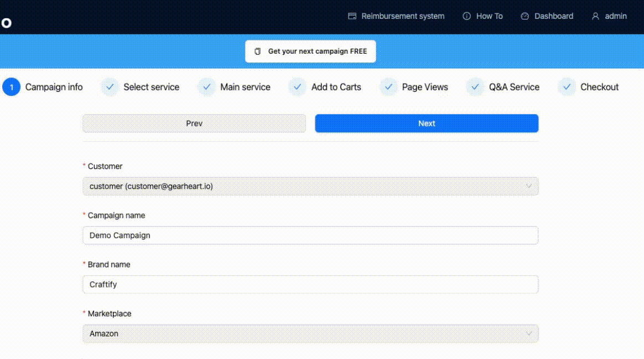Viewport: 644px width, 359px height.
Task: Expand the Marketplace dropdown arrow
Action: tap(528, 334)
